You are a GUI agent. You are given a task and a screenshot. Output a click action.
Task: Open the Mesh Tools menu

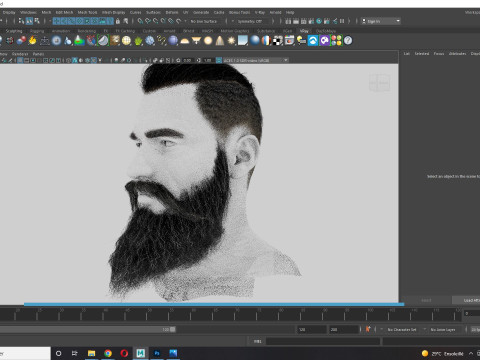[87, 12]
